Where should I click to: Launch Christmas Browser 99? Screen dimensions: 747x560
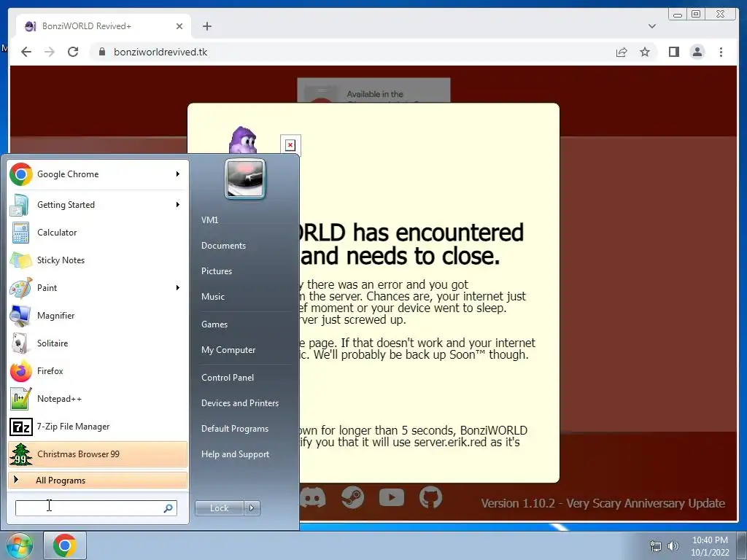point(98,454)
